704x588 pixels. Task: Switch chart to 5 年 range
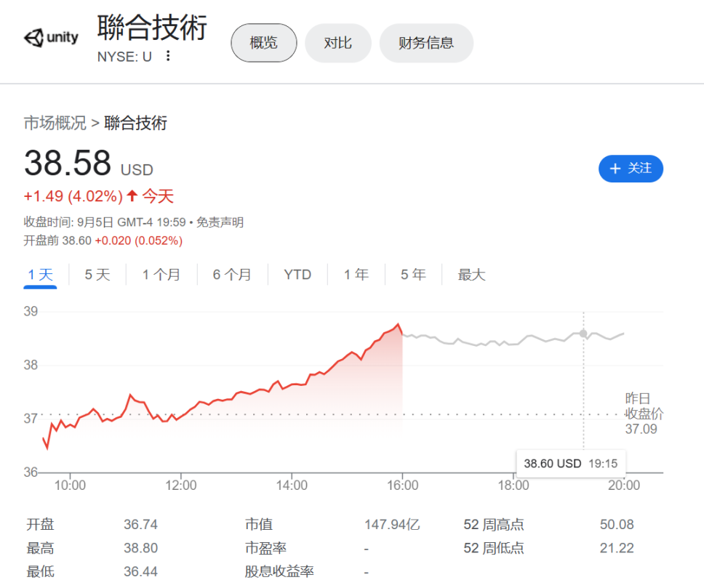click(413, 275)
